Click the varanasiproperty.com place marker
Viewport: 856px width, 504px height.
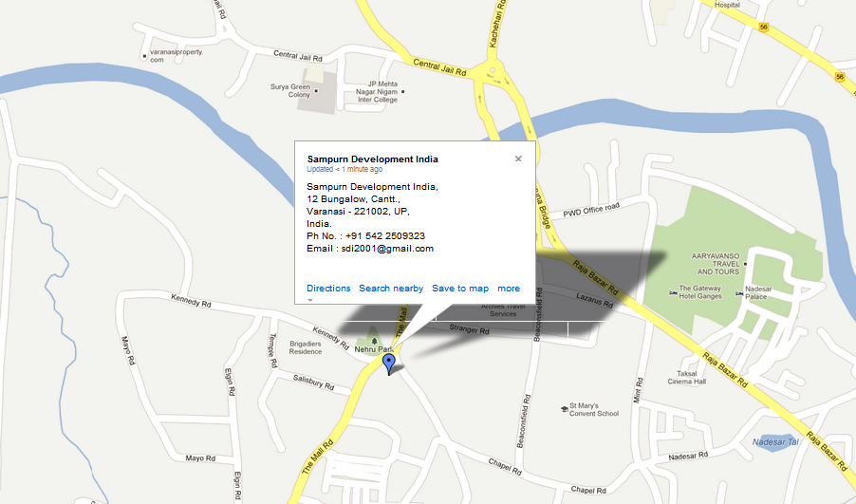tap(144, 56)
